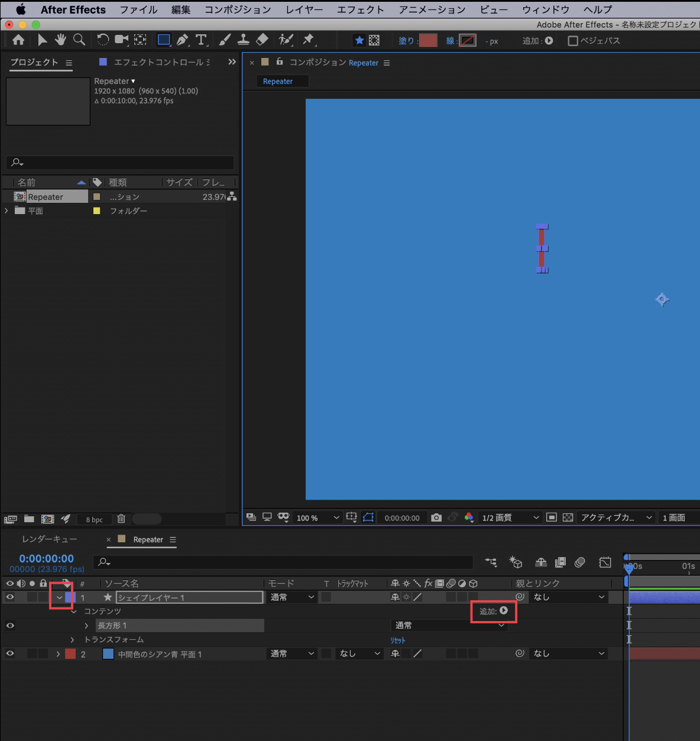
Task: Pick the Rectangle shape tool
Action: tap(164, 40)
